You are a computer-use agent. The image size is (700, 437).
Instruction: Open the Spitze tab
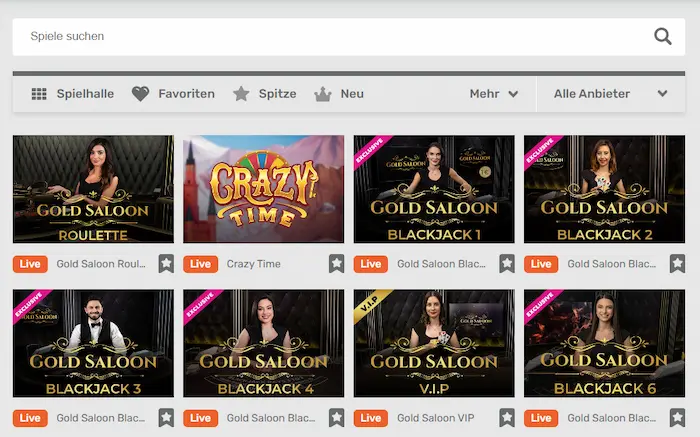(x=264, y=94)
